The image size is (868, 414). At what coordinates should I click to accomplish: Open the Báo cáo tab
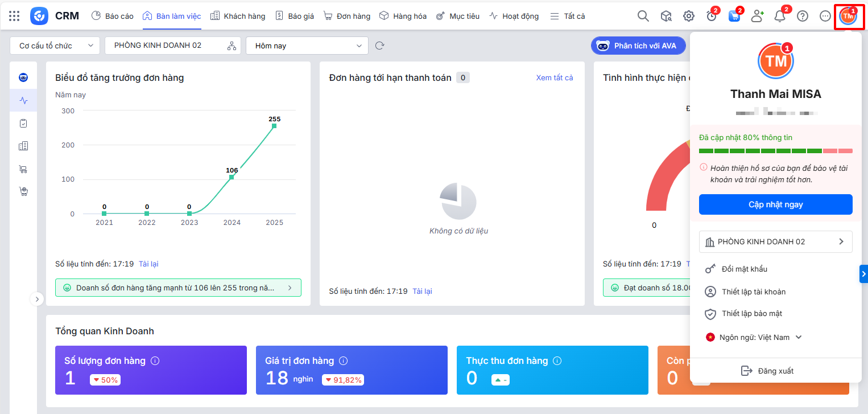pos(113,16)
